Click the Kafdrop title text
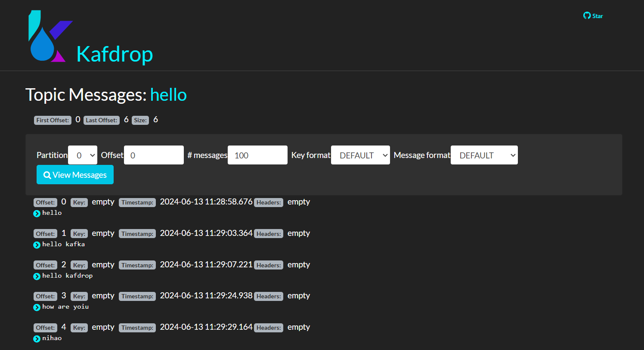Screen dimensions: 644x350 tap(115, 54)
